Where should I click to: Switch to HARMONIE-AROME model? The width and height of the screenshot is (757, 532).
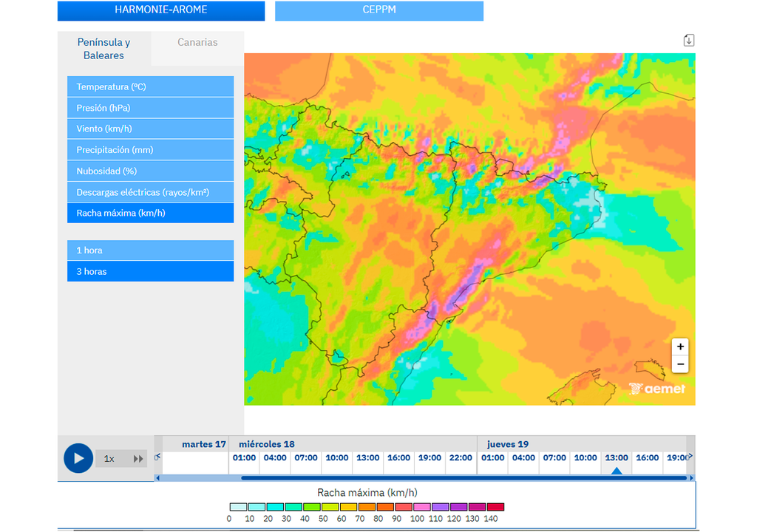(x=160, y=10)
